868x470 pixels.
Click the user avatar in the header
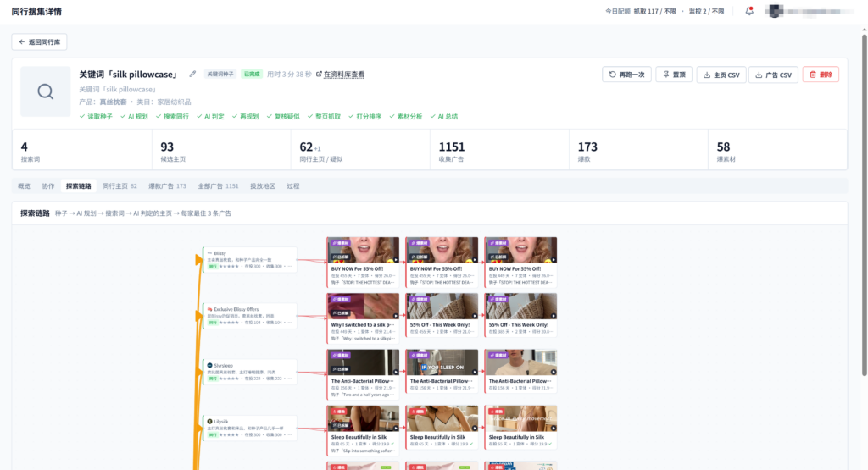pos(774,11)
